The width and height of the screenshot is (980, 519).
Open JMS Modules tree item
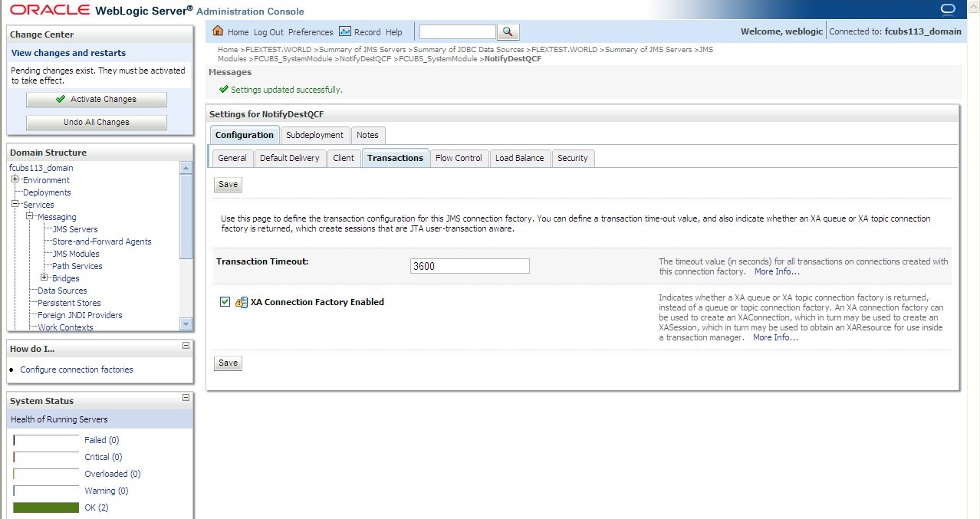(76, 254)
